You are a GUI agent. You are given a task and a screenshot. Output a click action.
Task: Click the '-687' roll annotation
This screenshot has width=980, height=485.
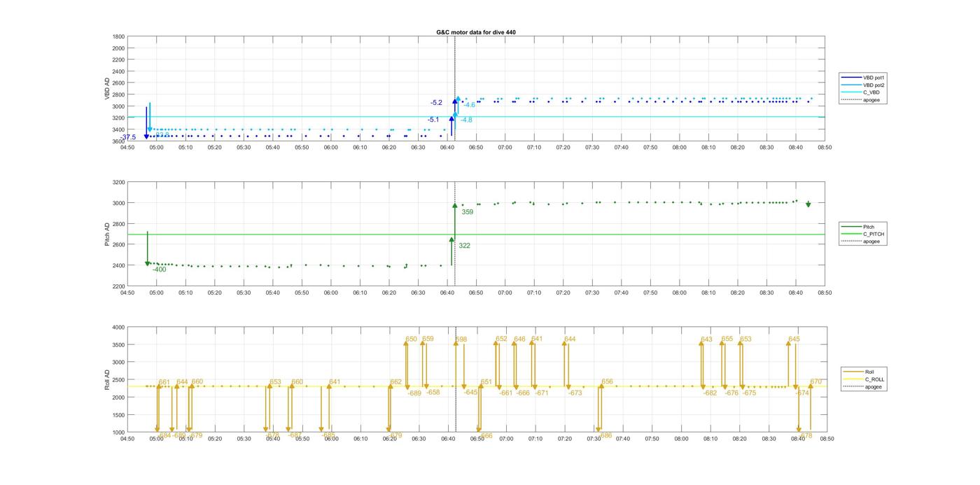coord(295,435)
